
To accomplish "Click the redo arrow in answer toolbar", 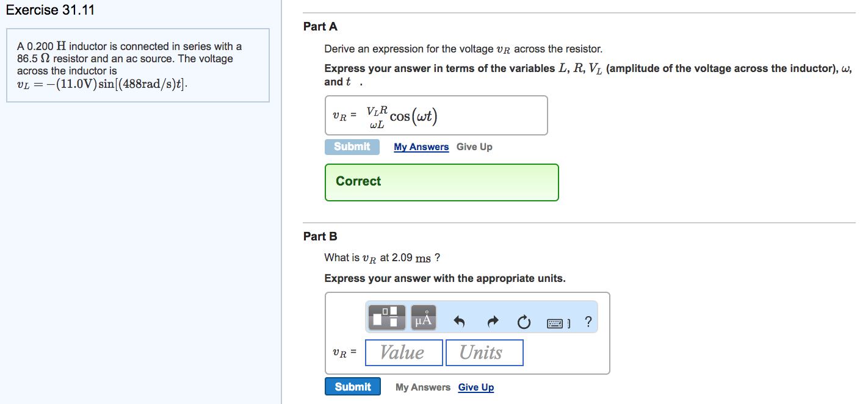I will [x=493, y=321].
